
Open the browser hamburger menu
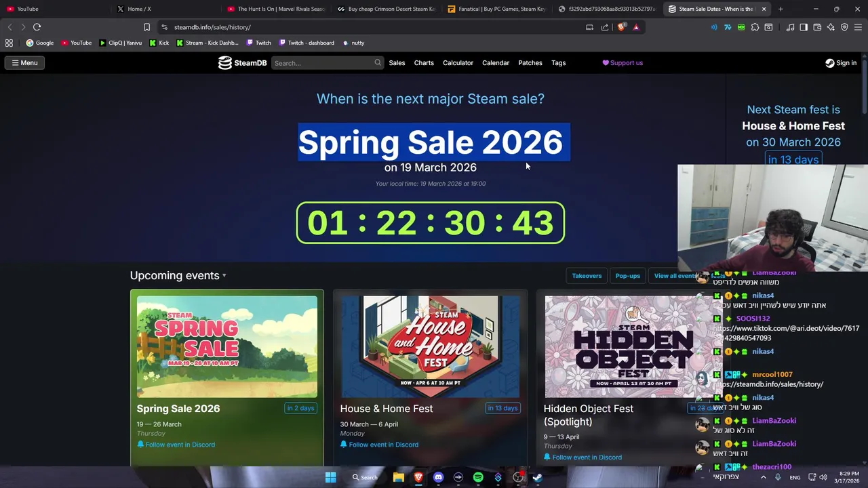coord(858,27)
